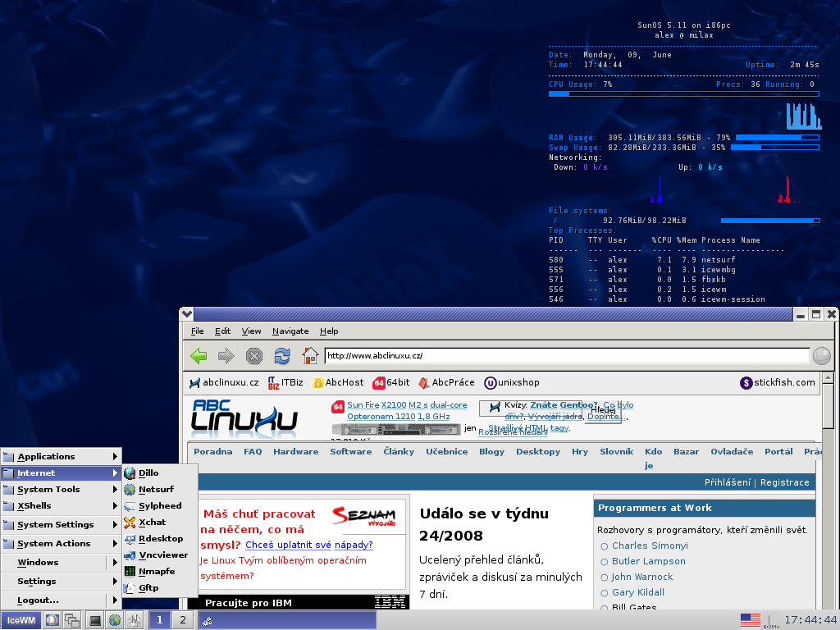Expand the Logout... submenu arrow

[x=115, y=600]
